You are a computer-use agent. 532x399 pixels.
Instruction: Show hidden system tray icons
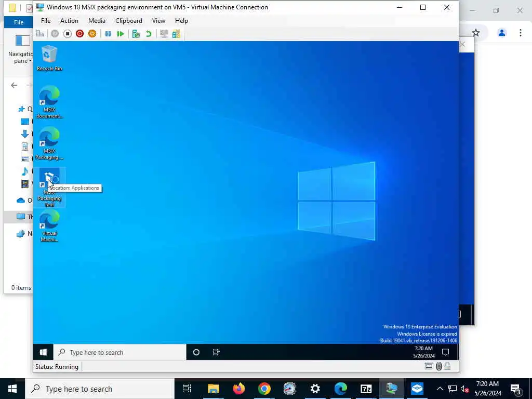point(440,389)
